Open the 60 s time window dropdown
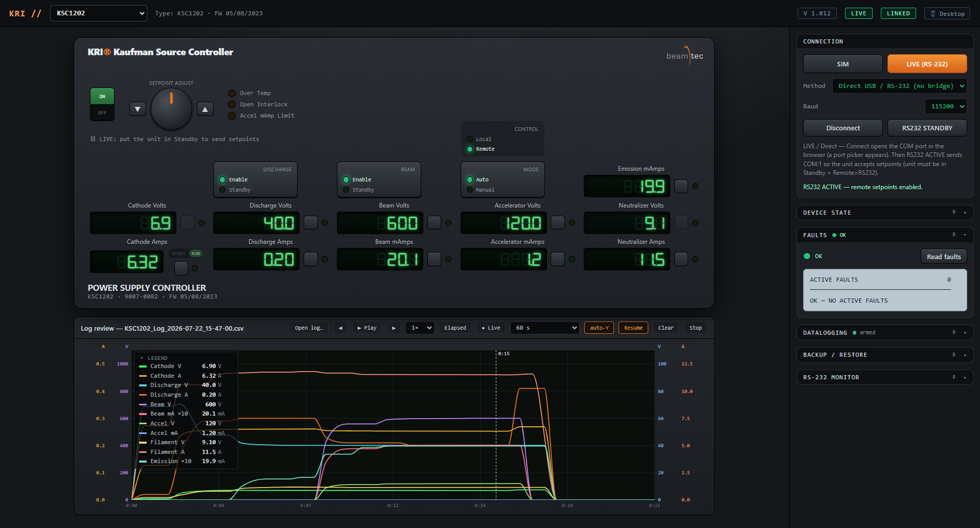 click(545, 328)
